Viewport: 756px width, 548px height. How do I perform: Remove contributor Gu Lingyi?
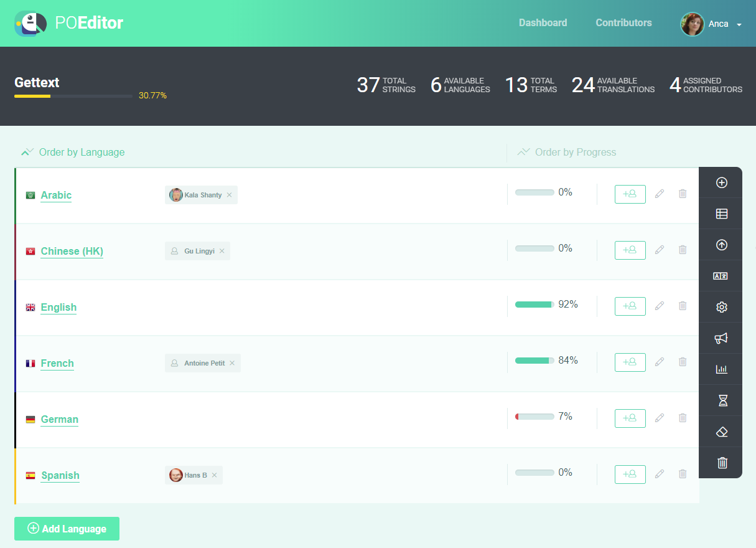click(222, 251)
